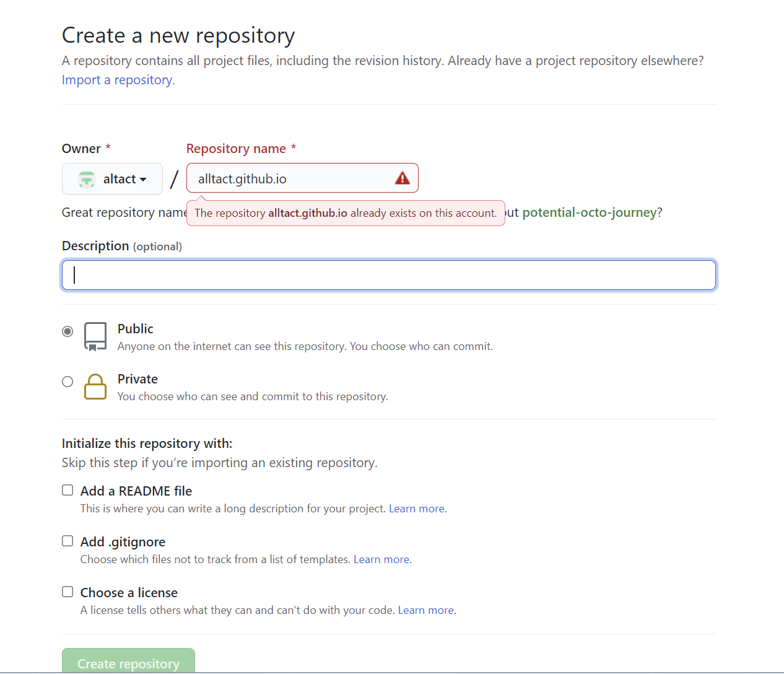
Task: Click the red warning icon in repository name field
Action: click(x=403, y=178)
